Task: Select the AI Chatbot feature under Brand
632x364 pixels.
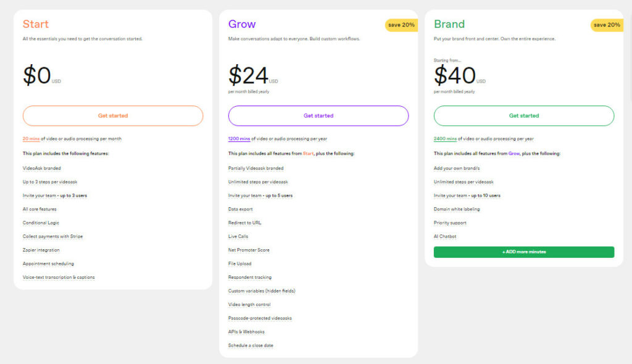Action: pyautogui.click(x=445, y=236)
